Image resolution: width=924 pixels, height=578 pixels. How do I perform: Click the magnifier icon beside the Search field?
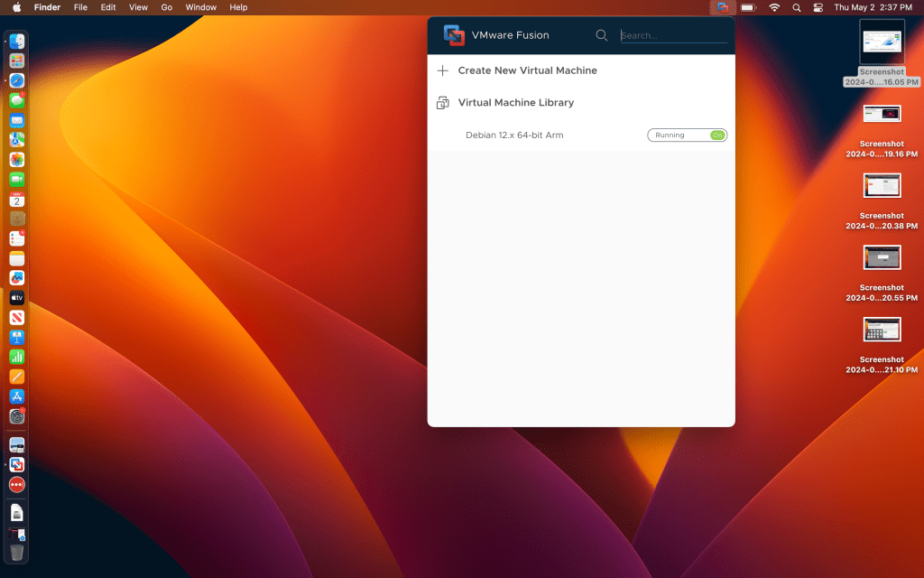pos(602,35)
